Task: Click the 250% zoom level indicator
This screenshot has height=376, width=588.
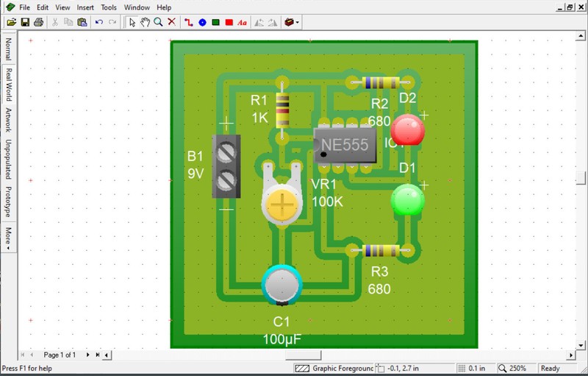Action: (517, 368)
